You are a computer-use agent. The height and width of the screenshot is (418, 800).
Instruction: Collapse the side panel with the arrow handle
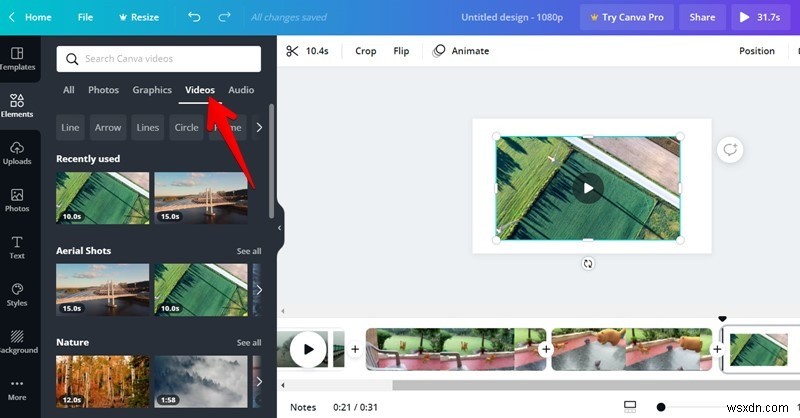pyautogui.click(x=280, y=228)
